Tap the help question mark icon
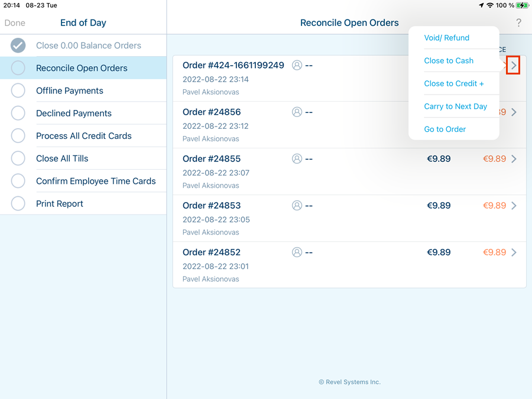The width and height of the screenshot is (532, 399). coord(518,23)
